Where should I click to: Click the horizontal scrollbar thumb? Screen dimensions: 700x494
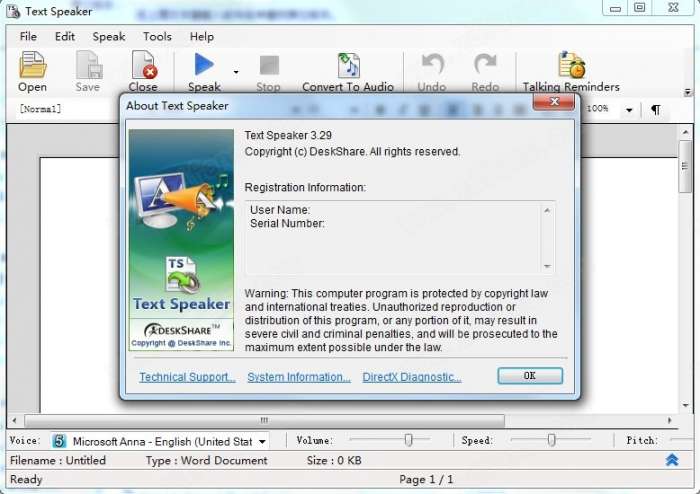(x=264, y=420)
